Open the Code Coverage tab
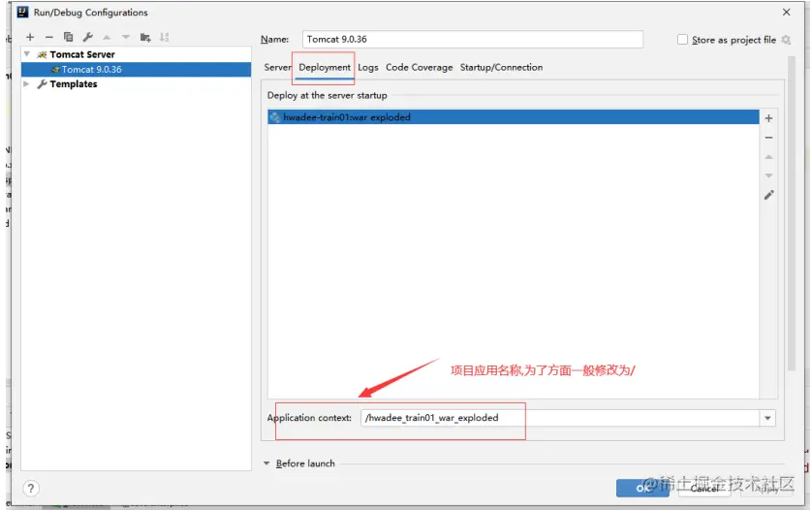Screen dimensions: 812x510 (419, 67)
